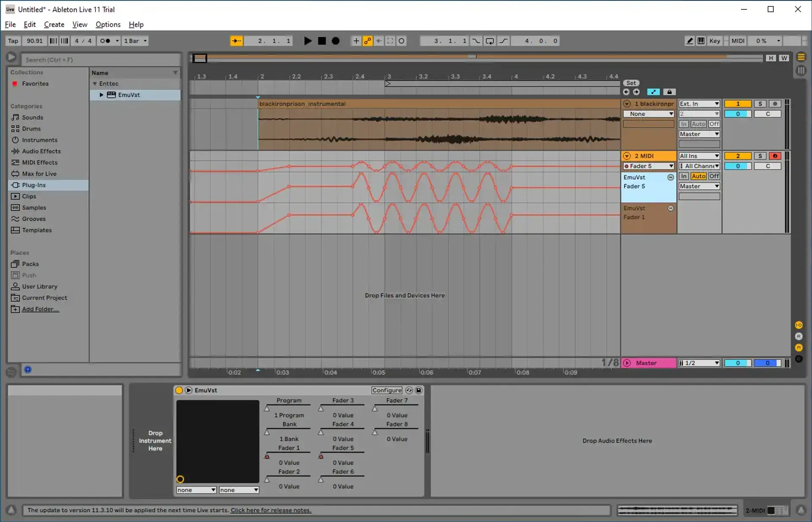Viewport: 812px width, 522px height.
Task: Click the Arrangement Record button
Action: (x=336, y=41)
